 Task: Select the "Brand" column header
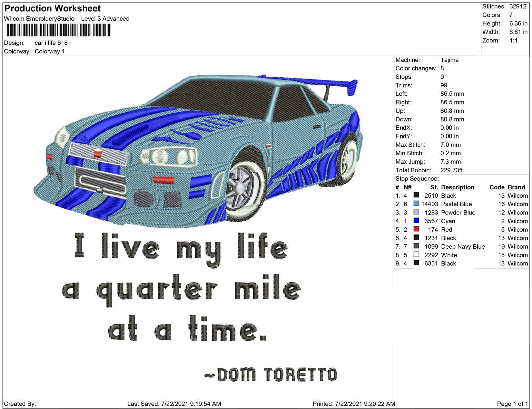click(517, 187)
